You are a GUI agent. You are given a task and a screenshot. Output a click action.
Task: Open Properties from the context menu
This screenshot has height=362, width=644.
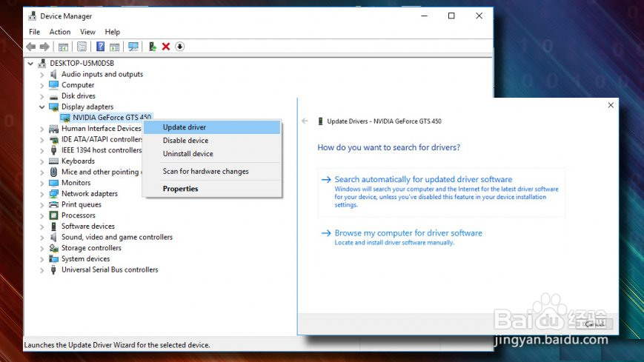tap(212, 189)
